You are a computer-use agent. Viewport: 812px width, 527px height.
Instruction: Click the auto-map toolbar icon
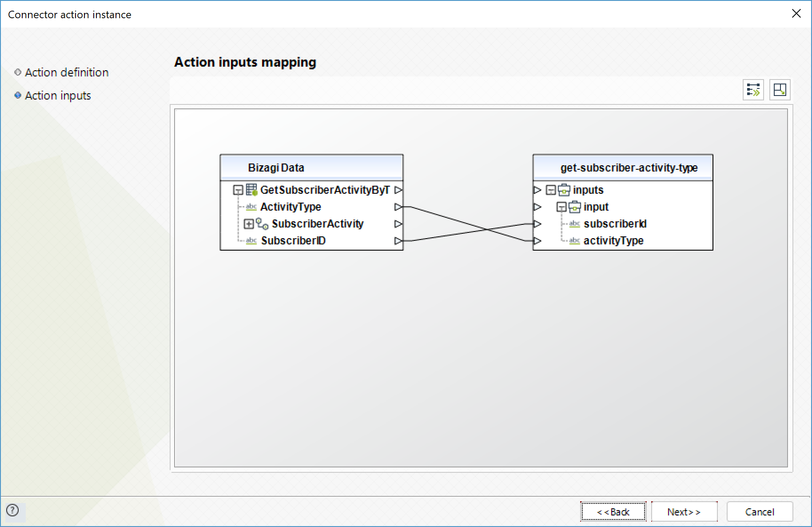753,90
